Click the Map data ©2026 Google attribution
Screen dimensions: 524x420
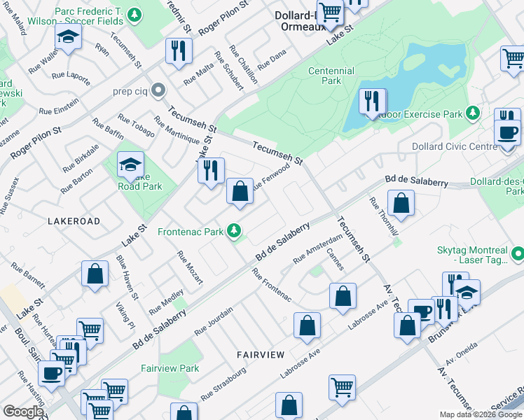(x=481, y=414)
